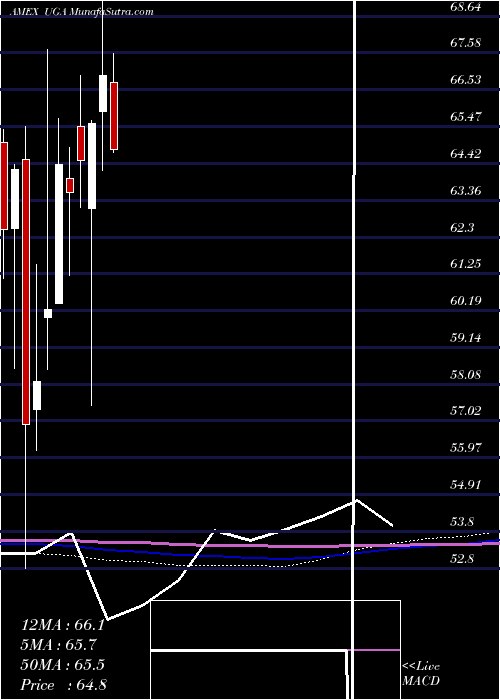Click the '50MA : 65.5' indicator text
This screenshot has width=500, height=700.
point(63,665)
